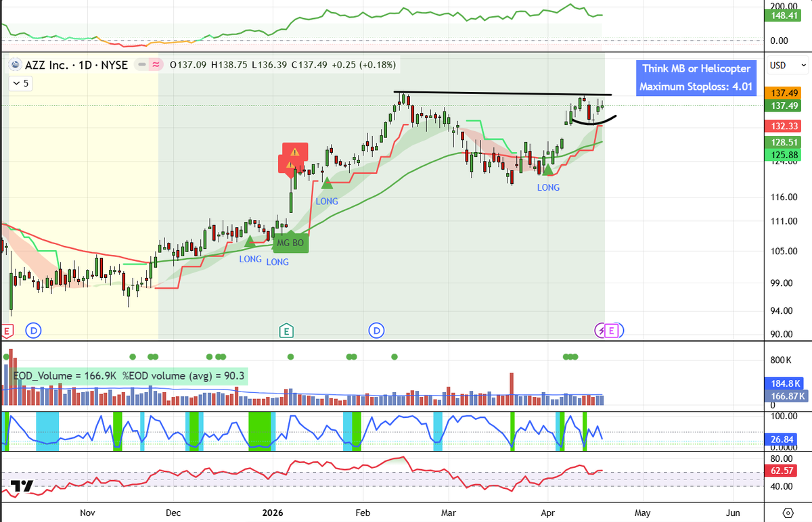812x522 pixels.
Task: Click the 166.87K volume label
Action: pos(786,396)
